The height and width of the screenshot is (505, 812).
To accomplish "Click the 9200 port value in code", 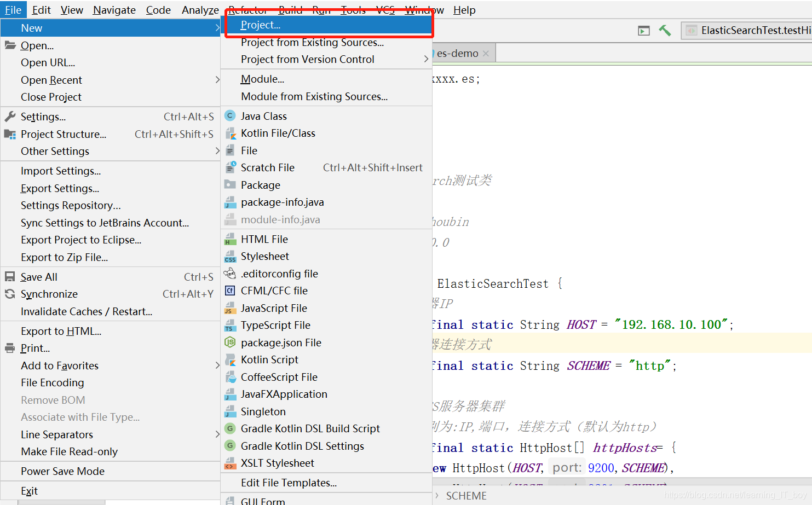I will tap(601, 468).
